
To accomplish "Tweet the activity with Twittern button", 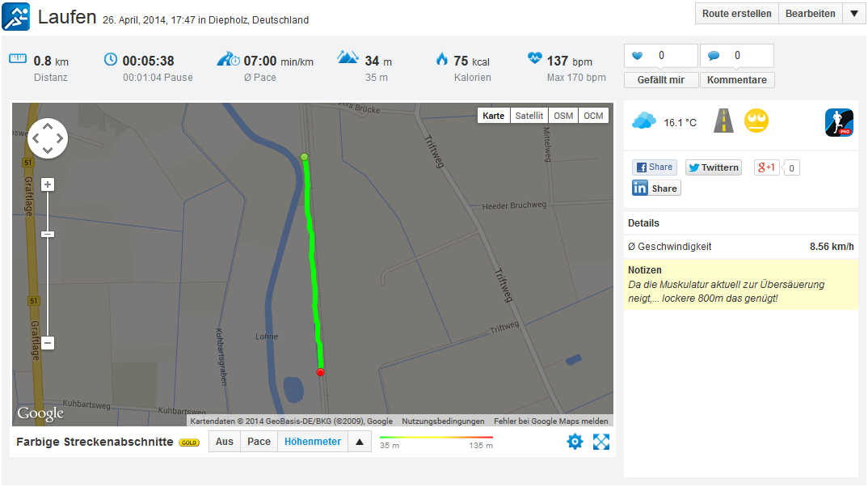I will click(x=713, y=167).
